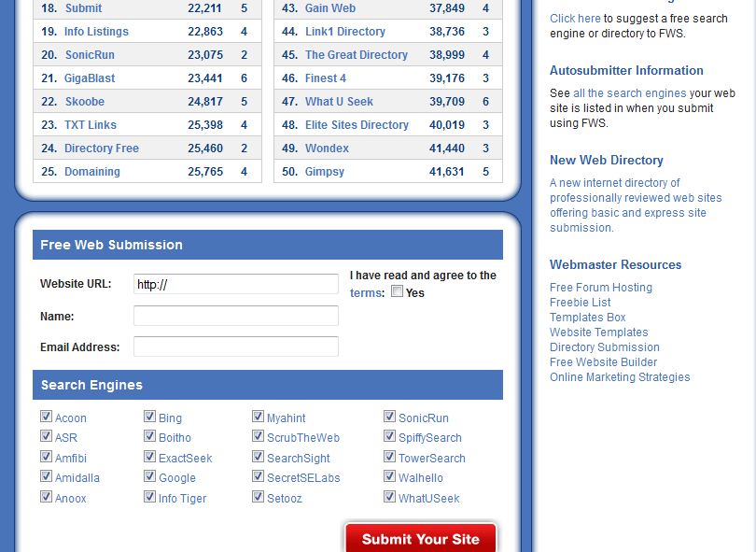756x552 pixels.
Task: Uncheck the Bing checkbox
Action: pos(149,416)
